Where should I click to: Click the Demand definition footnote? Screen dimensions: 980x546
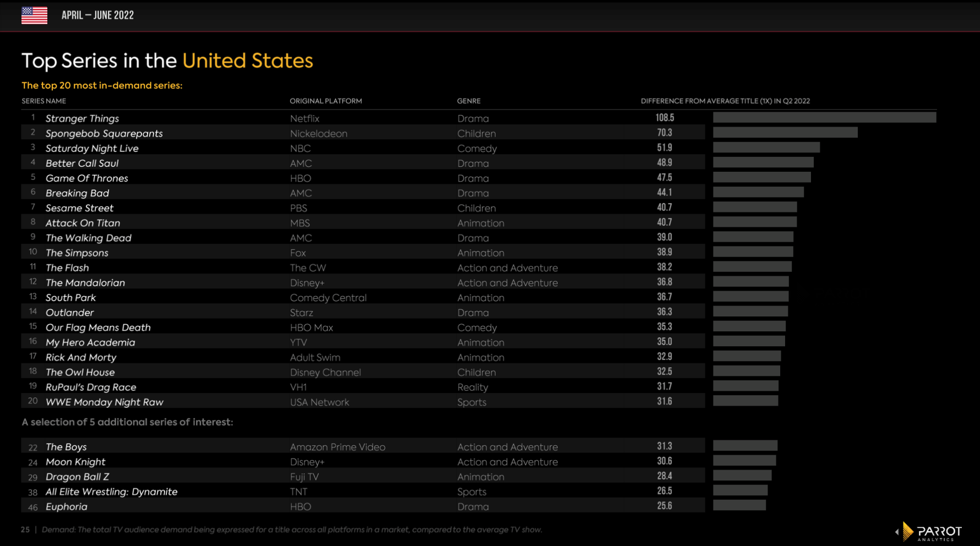(292, 529)
